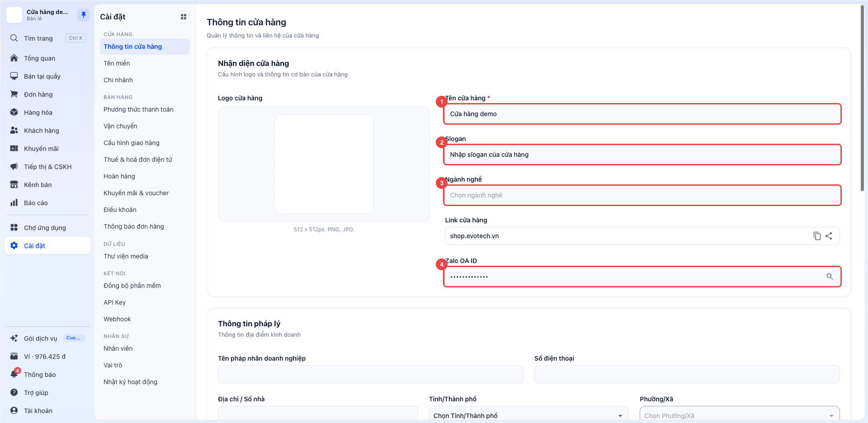Open the settings grid menu icon

click(x=184, y=17)
